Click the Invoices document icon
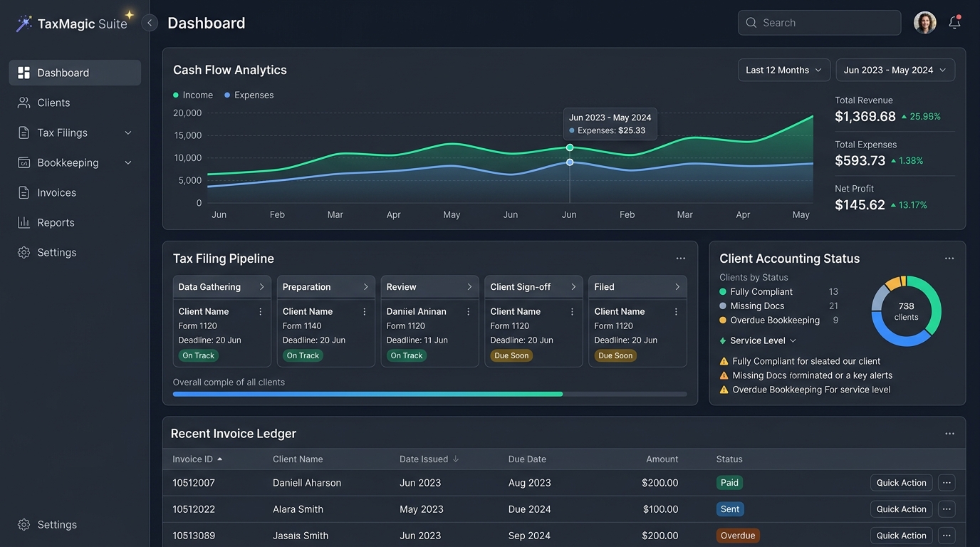 point(24,192)
